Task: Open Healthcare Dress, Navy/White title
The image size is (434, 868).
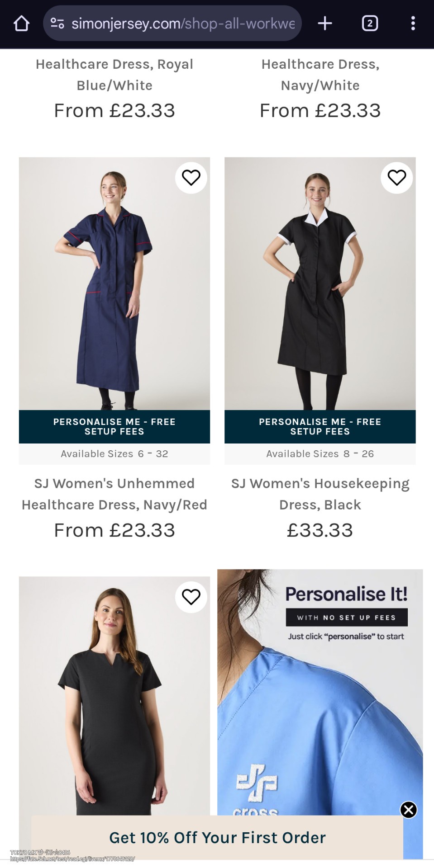Action: 320,75
